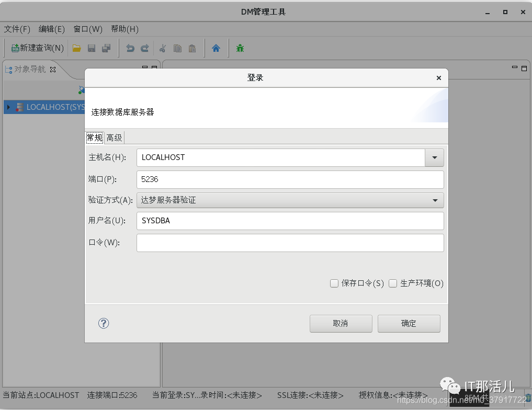Select the Object Navigator (对象导航) panel tab
Viewport: 532px width, 410px height.
(30, 70)
